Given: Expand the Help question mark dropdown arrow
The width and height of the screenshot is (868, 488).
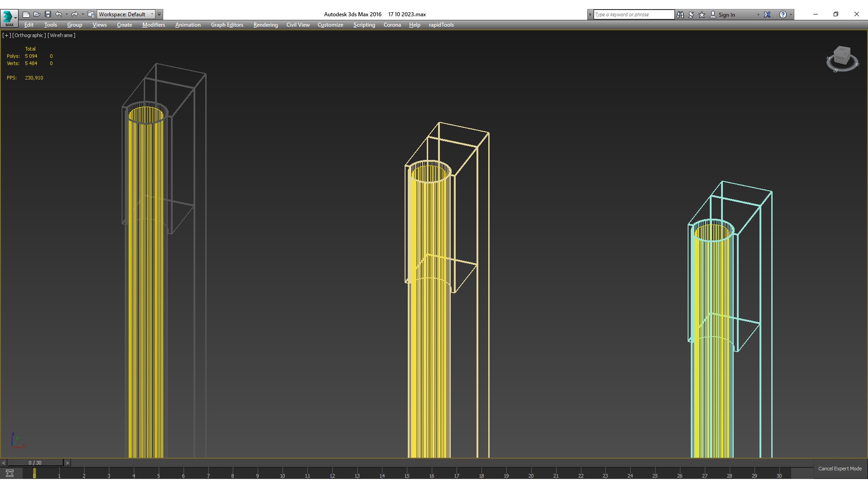Looking at the screenshot, I should pos(791,14).
